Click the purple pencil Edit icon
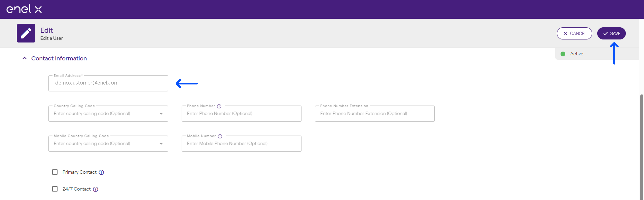 (26, 33)
